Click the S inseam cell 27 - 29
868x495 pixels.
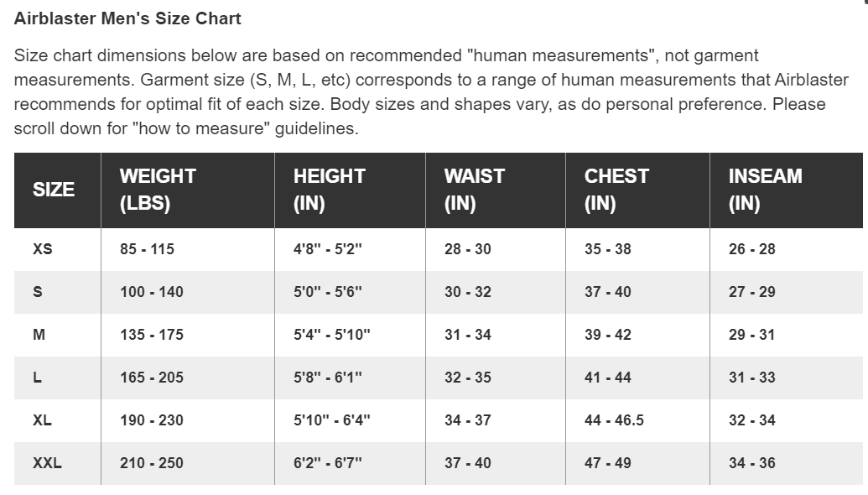pyautogui.click(x=751, y=292)
